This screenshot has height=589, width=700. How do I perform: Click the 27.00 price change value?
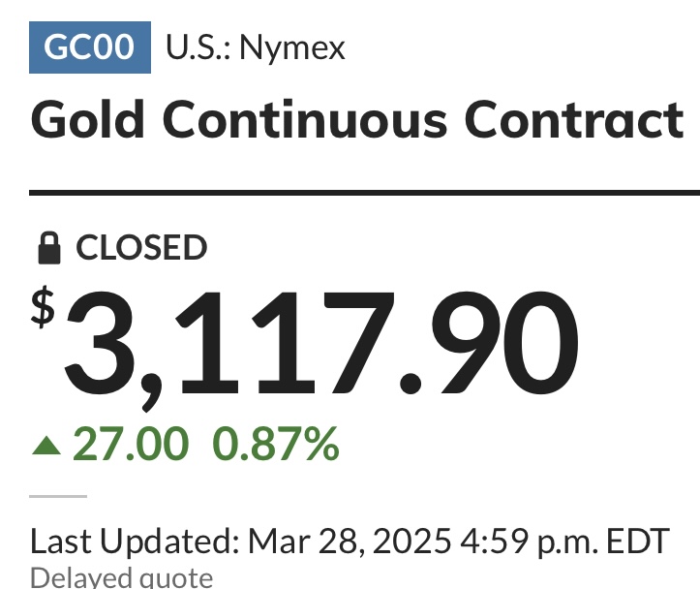tap(131, 444)
